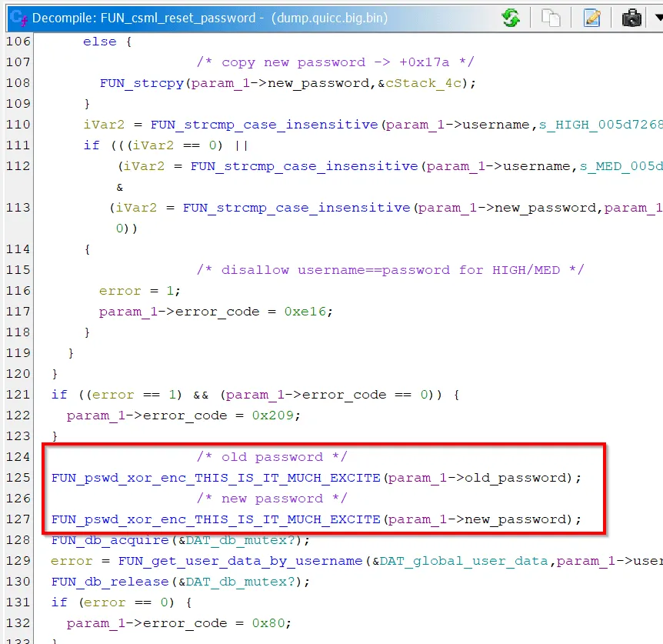
Task: Click the camera snapshot icon
Action: [631, 18]
